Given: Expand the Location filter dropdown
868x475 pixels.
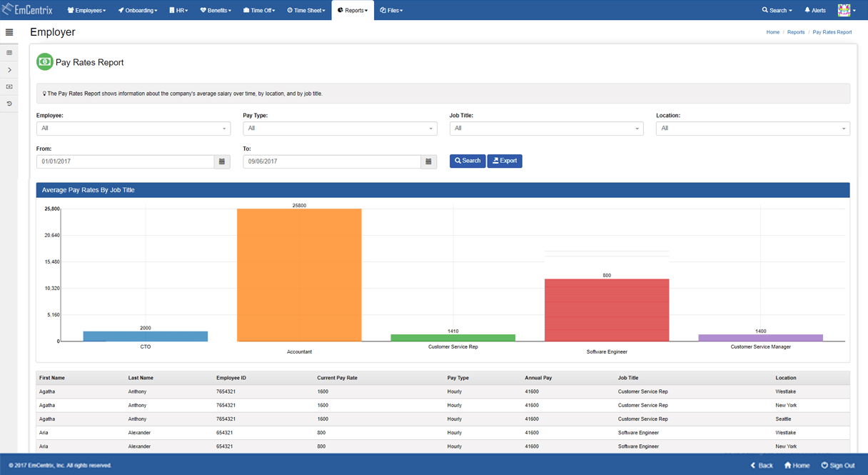Looking at the screenshot, I should point(753,129).
